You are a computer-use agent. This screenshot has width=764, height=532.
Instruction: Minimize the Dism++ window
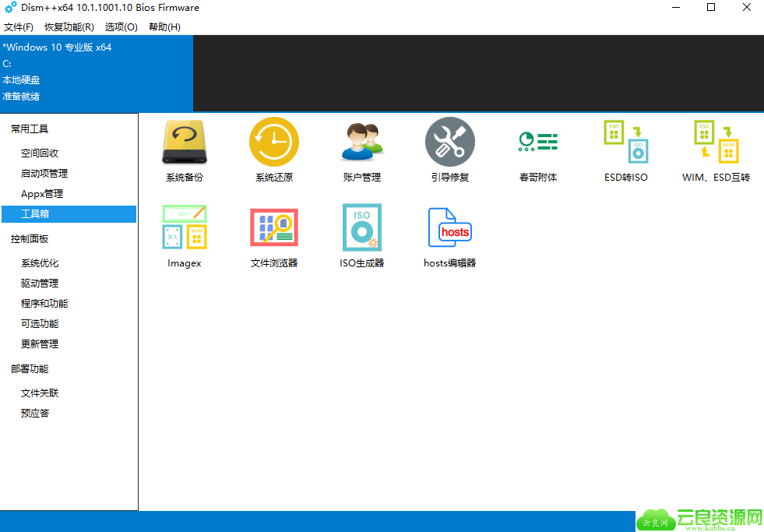676,7
